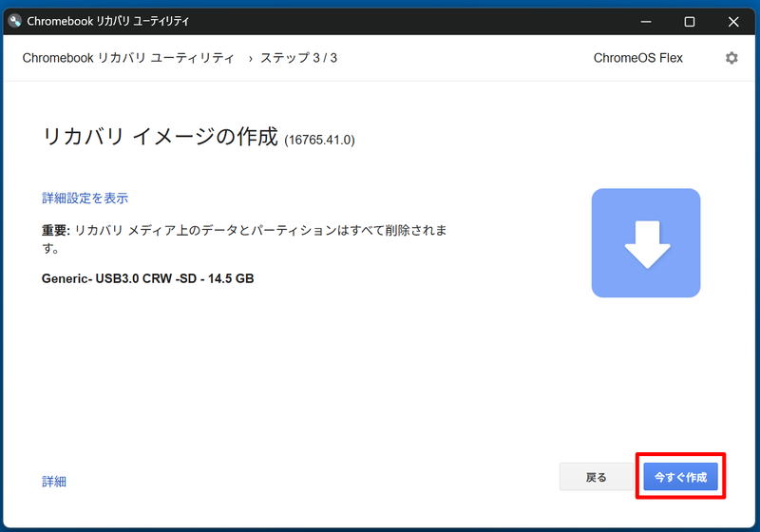Click the 戻る button
760x532 pixels.
(x=597, y=477)
